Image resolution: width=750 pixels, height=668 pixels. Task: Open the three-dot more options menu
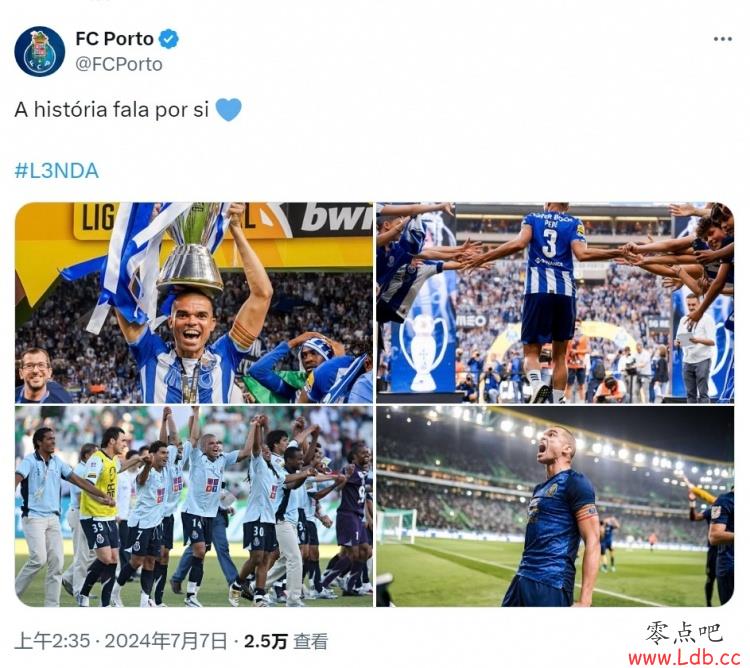pos(723,39)
